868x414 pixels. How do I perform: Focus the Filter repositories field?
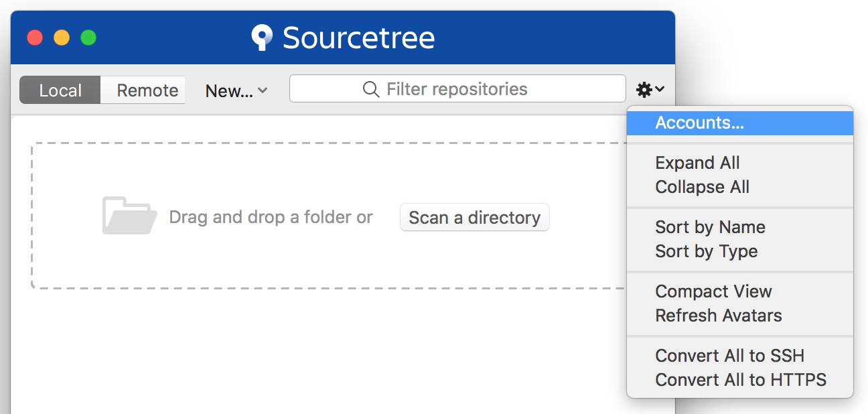tap(457, 88)
